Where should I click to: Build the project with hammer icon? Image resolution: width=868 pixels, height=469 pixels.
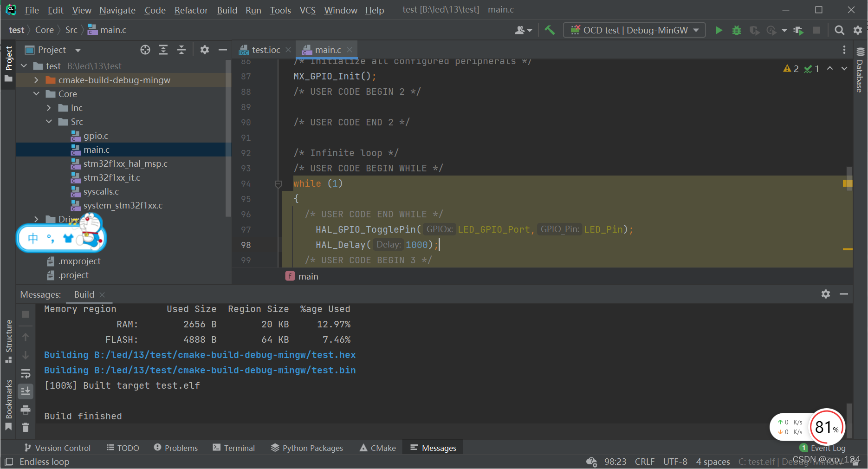coord(550,30)
